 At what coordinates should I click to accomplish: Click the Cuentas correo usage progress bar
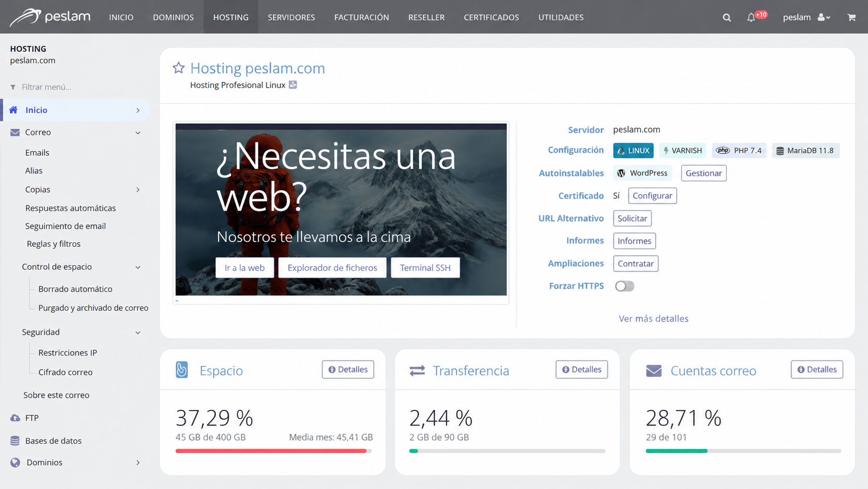coord(743,451)
